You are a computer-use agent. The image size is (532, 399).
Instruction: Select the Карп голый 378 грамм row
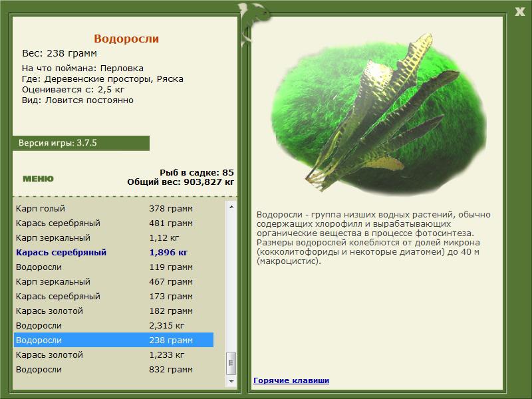pos(114,208)
